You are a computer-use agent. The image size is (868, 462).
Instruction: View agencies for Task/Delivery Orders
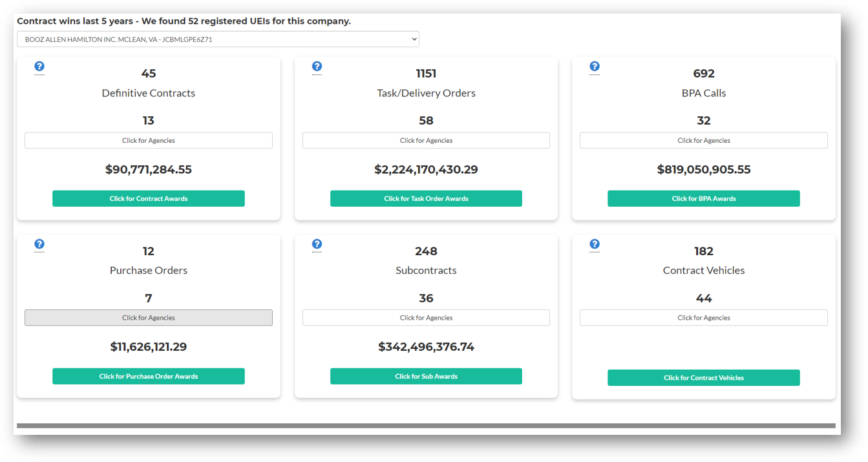pos(426,140)
